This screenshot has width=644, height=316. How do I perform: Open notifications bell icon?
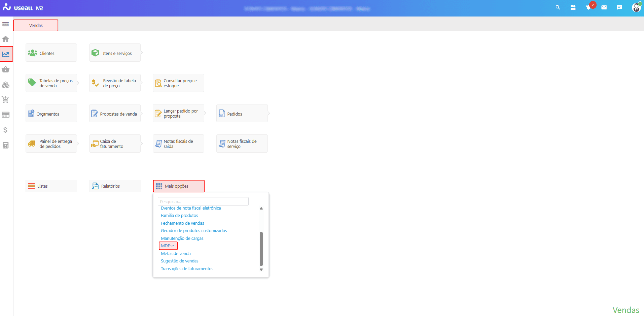588,7
